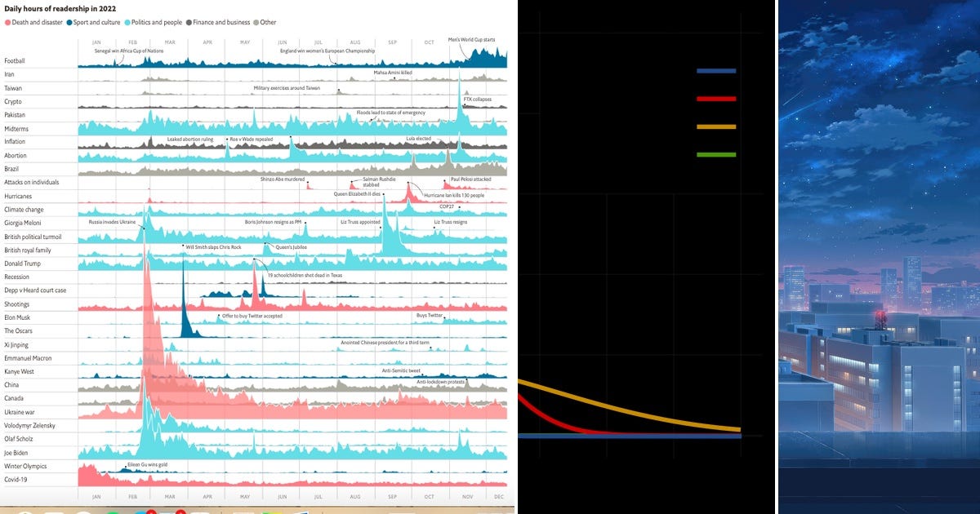The height and width of the screenshot is (514, 980).
Task: Click the 'Buys Twitter' annotation
Action: [x=431, y=314]
